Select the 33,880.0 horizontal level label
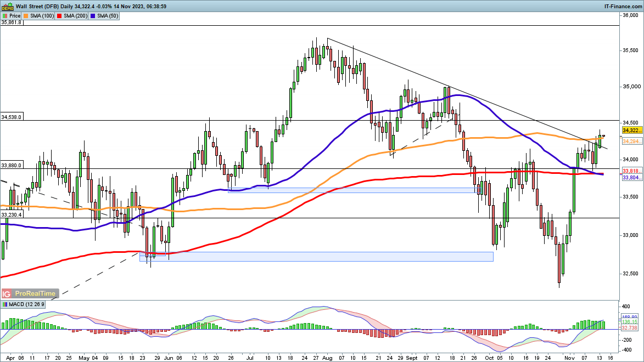Image resolution: width=644 pixels, height=362 pixels. pyautogui.click(x=11, y=165)
